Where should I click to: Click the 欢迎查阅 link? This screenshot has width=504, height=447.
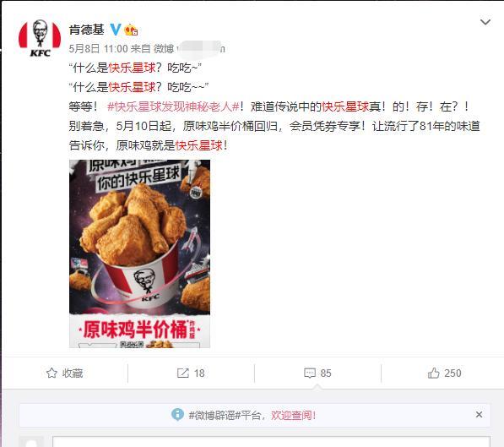coord(293,416)
